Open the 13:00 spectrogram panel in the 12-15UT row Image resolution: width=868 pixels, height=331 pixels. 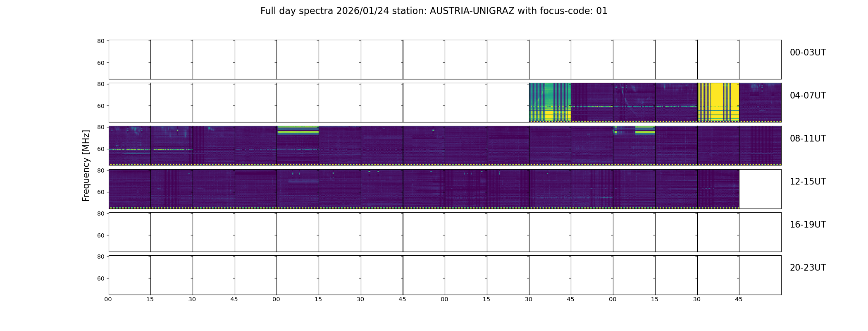pos(298,189)
